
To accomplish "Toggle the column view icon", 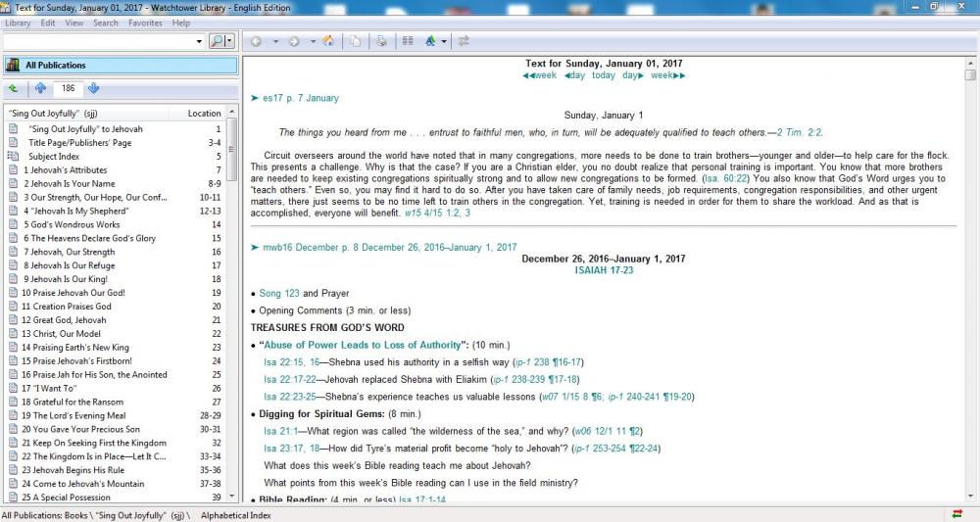I will 408,41.
